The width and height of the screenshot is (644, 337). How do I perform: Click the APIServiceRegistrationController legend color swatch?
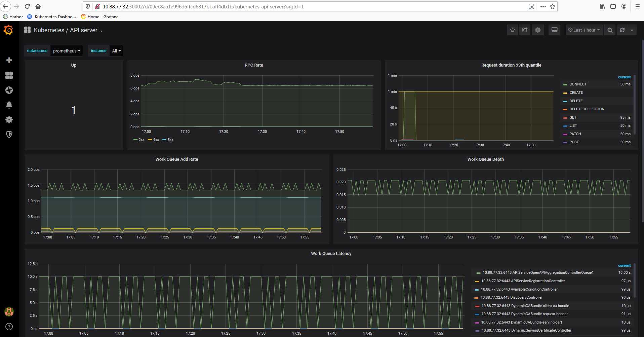[x=477, y=281]
